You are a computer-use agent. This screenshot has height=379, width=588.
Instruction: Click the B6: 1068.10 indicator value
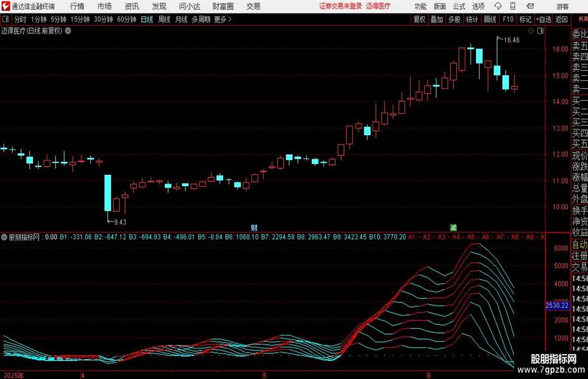(x=241, y=237)
